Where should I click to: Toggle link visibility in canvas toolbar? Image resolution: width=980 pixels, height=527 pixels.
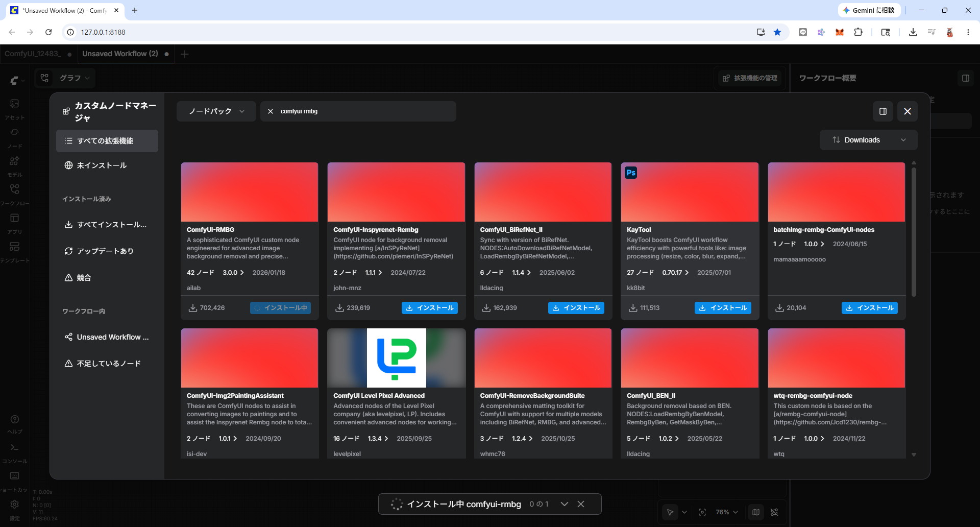(774, 512)
